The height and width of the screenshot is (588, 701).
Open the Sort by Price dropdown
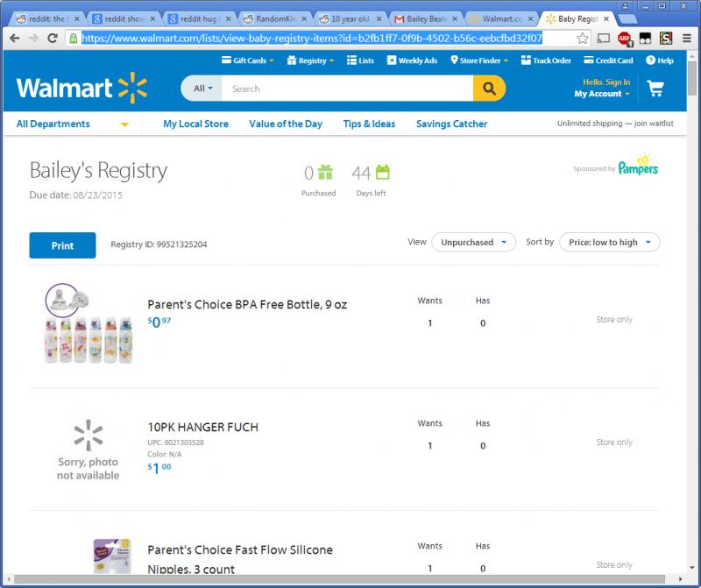[x=609, y=242]
